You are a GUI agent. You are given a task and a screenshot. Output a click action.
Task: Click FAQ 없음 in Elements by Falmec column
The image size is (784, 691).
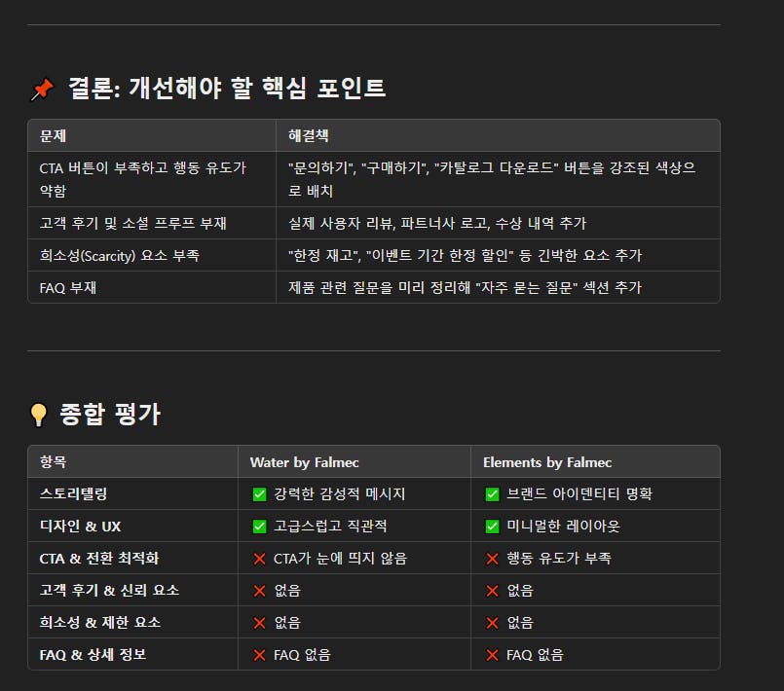535,655
